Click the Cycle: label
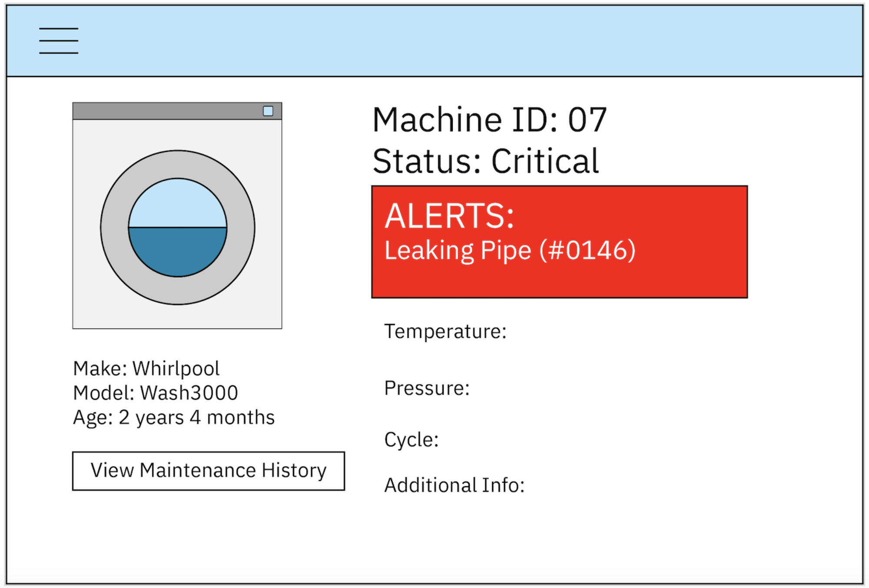 click(x=411, y=439)
